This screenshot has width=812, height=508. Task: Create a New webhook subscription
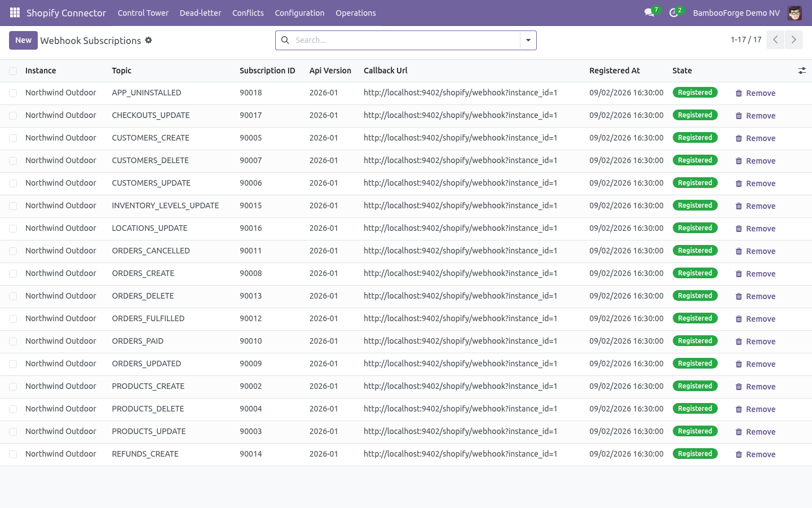[23, 40]
